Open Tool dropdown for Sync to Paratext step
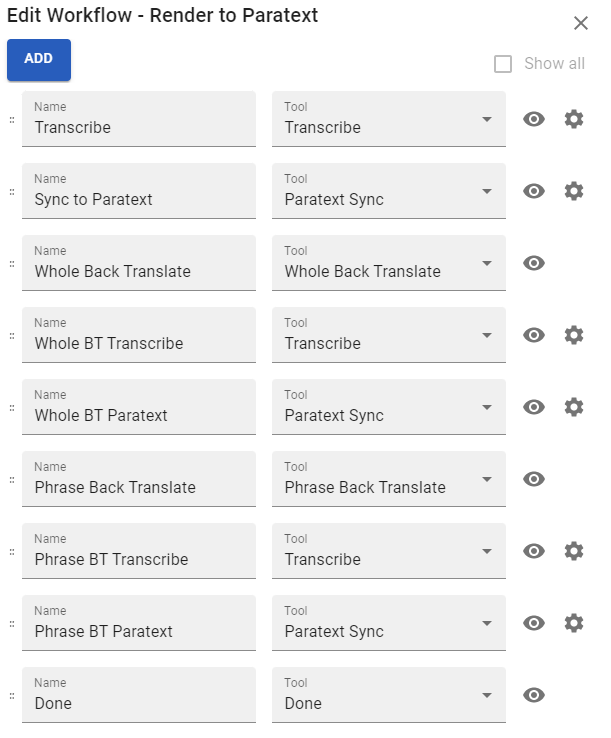This screenshot has height=738, width=611. click(x=389, y=191)
